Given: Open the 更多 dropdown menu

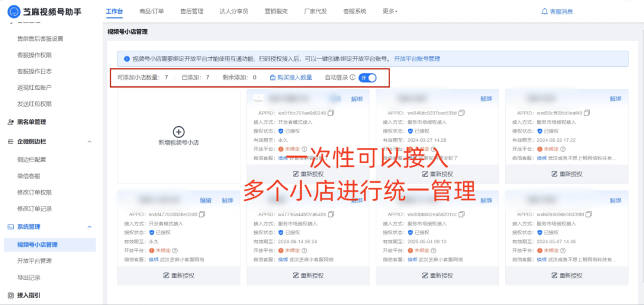Looking at the screenshot, I should point(390,11).
